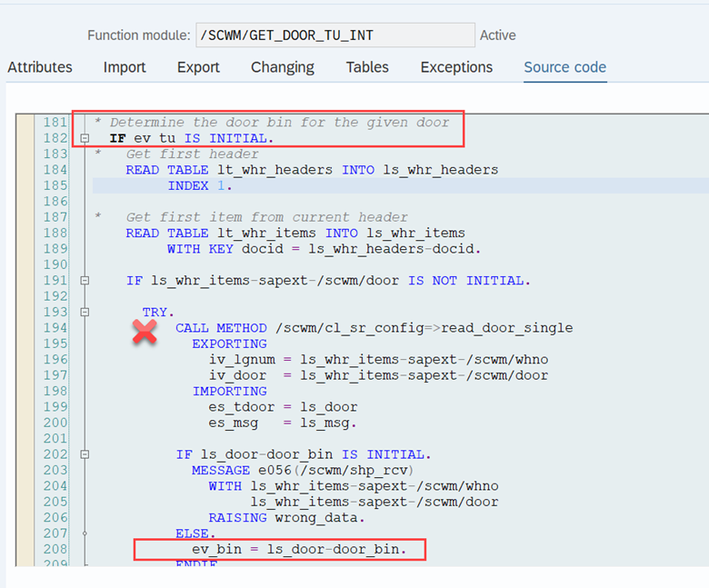Click the 'Active' status label
The image size is (709, 588).
tap(497, 35)
